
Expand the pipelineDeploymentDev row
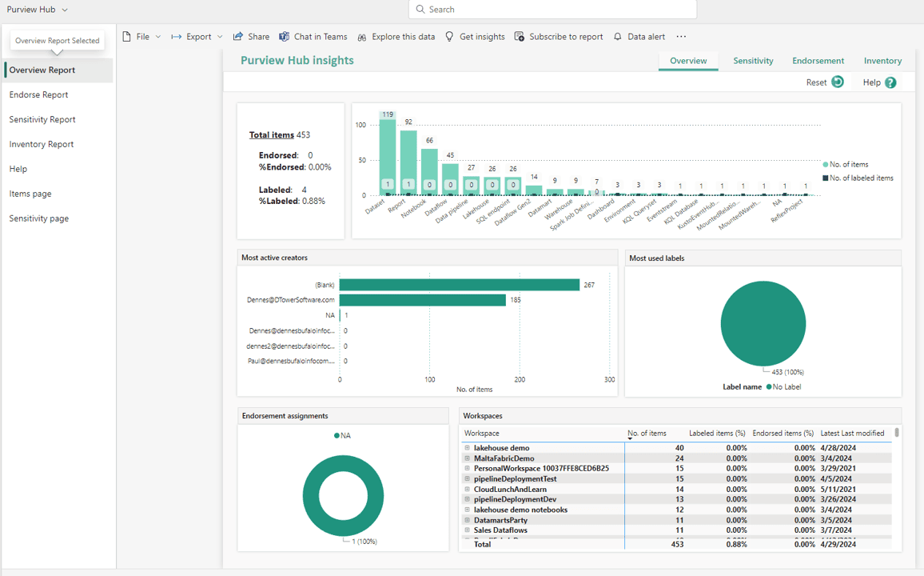tap(468, 499)
